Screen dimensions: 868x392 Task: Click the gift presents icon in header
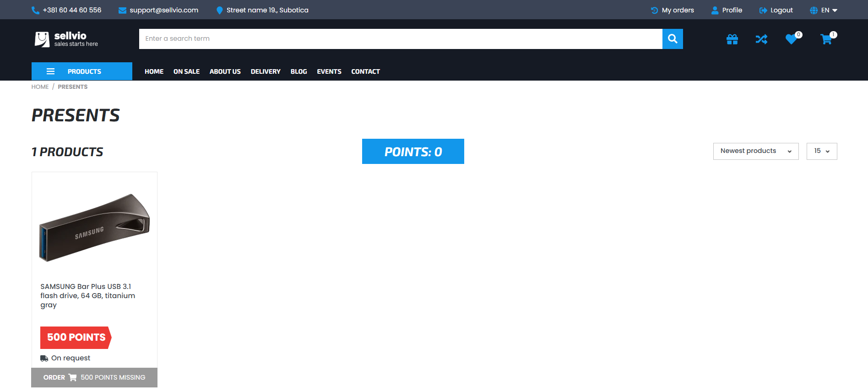pos(732,39)
